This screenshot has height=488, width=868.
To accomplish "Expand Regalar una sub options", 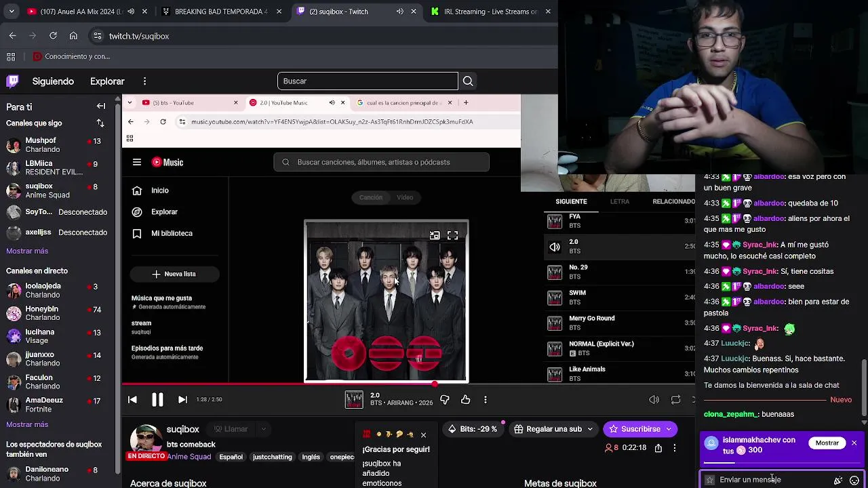I will (x=590, y=429).
